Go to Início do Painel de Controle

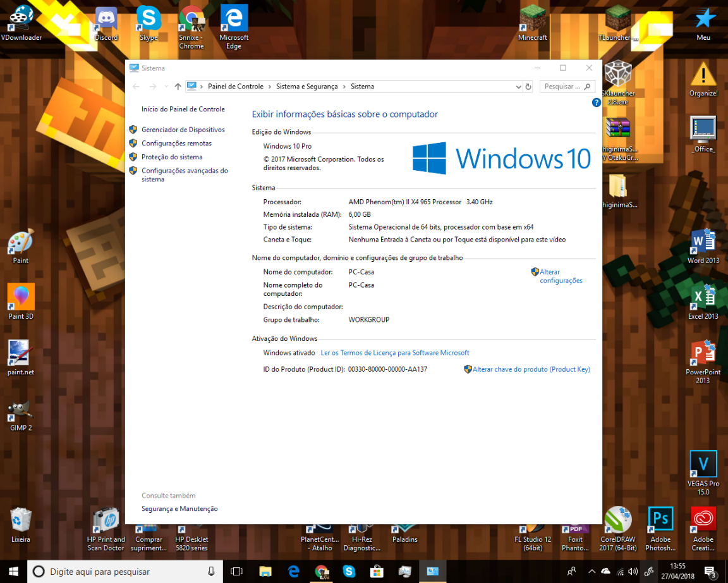point(183,109)
